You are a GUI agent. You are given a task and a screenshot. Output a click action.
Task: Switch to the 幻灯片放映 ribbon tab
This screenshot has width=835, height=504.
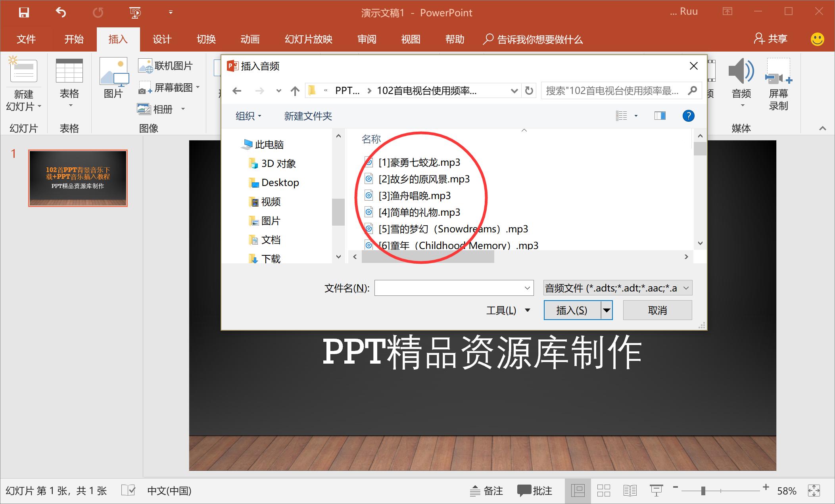click(307, 39)
